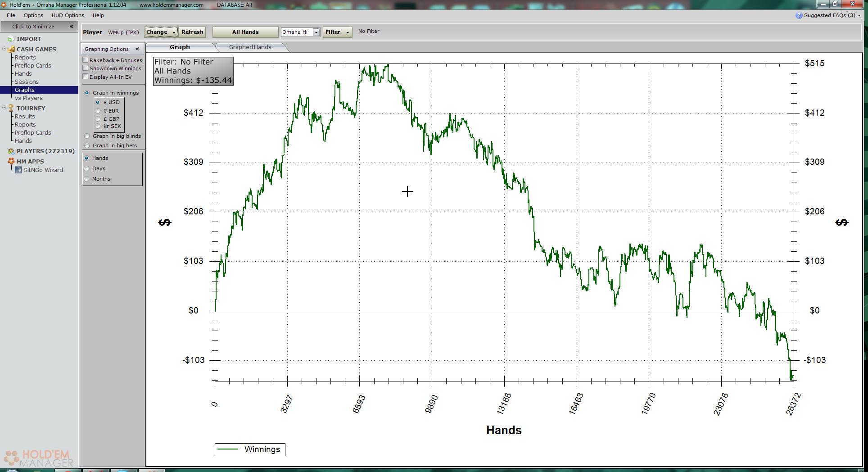Click the "No Filter" status text
868x472 pixels.
[369, 32]
